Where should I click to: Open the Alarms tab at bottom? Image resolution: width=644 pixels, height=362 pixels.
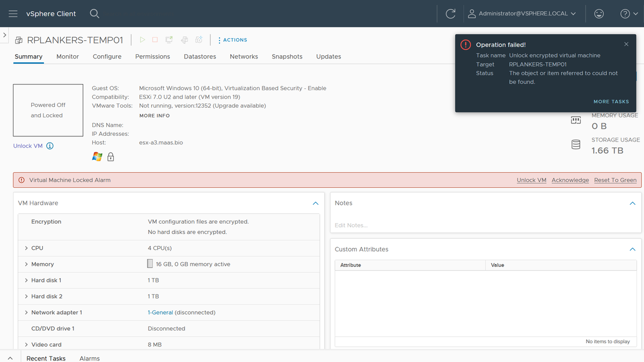[90, 358]
